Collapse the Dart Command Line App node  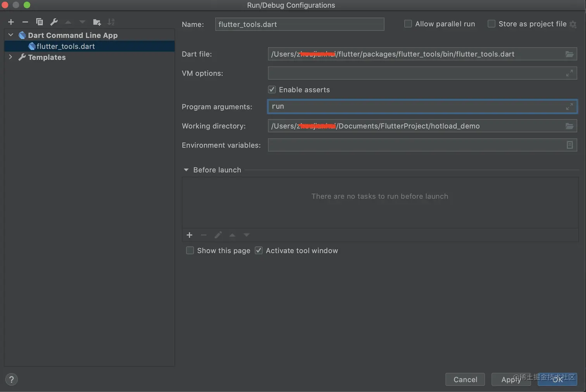[x=11, y=35]
